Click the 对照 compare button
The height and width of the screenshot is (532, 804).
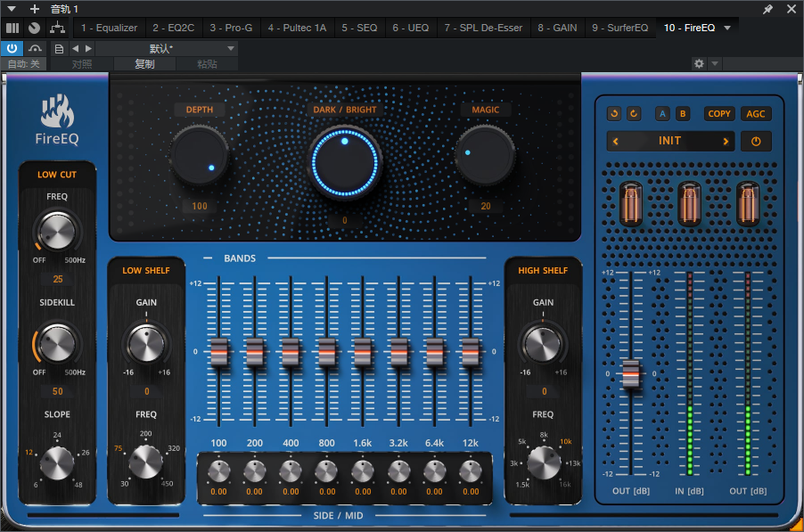click(81, 64)
